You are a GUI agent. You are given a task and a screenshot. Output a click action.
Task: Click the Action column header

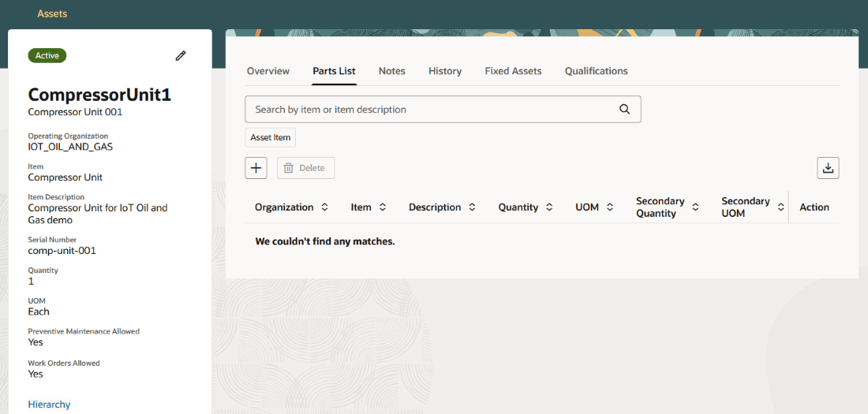tap(814, 207)
